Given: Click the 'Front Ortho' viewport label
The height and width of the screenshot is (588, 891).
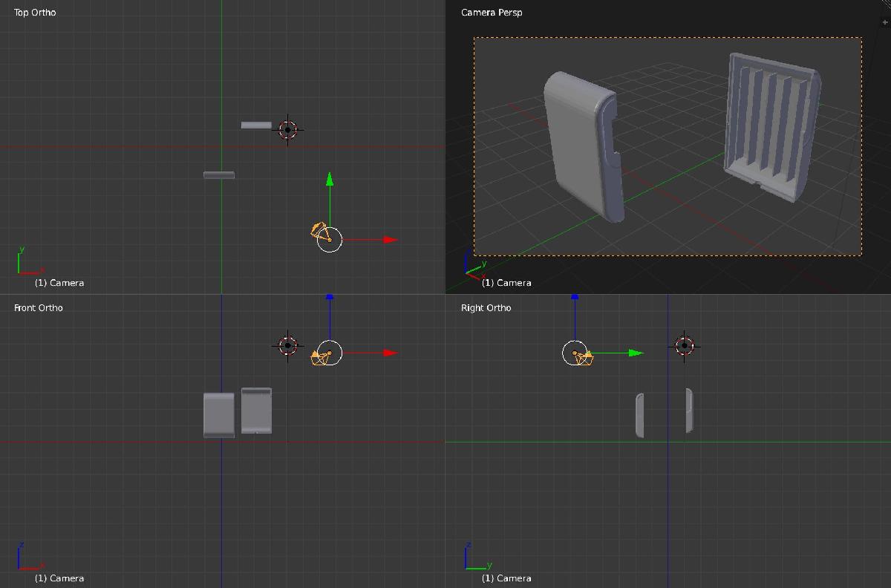Looking at the screenshot, I should 39,308.
